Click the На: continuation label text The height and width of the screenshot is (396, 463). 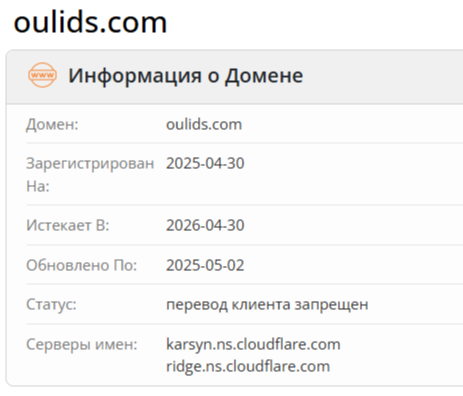(x=38, y=186)
